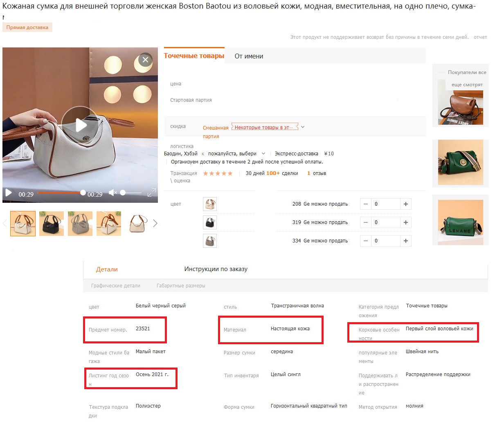Decrease quantity for black bag color
This screenshot has width=504, height=435.
[366, 222]
